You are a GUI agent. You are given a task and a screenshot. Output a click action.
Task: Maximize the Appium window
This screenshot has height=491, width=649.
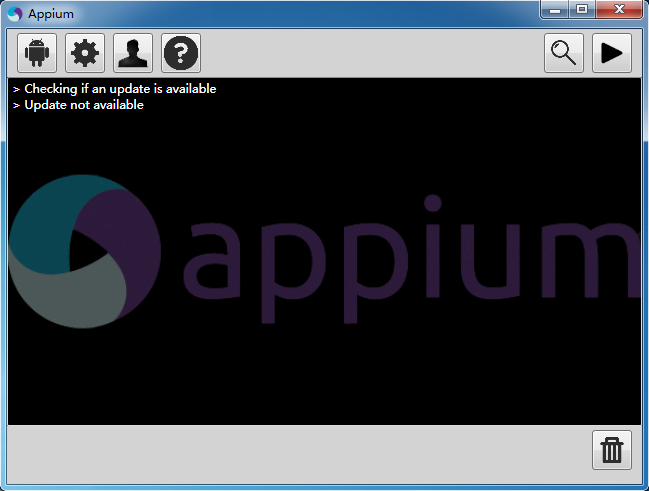(582, 10)
